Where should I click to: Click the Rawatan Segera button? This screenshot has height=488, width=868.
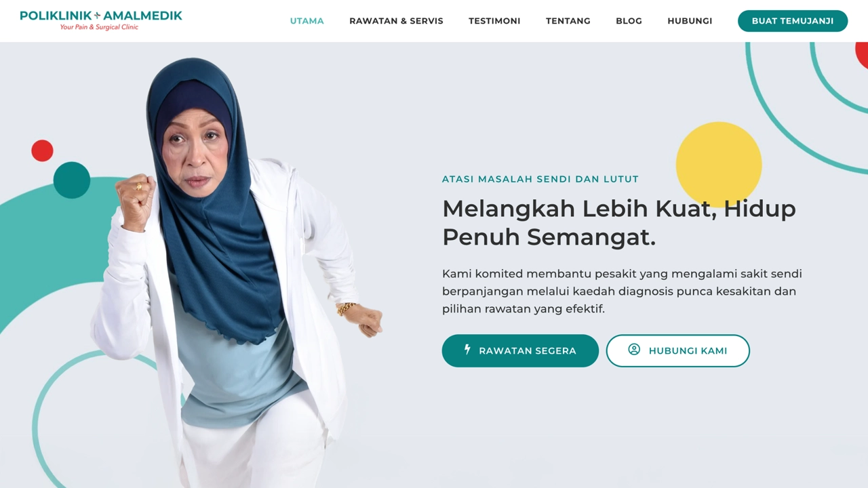tap(520, 350)
